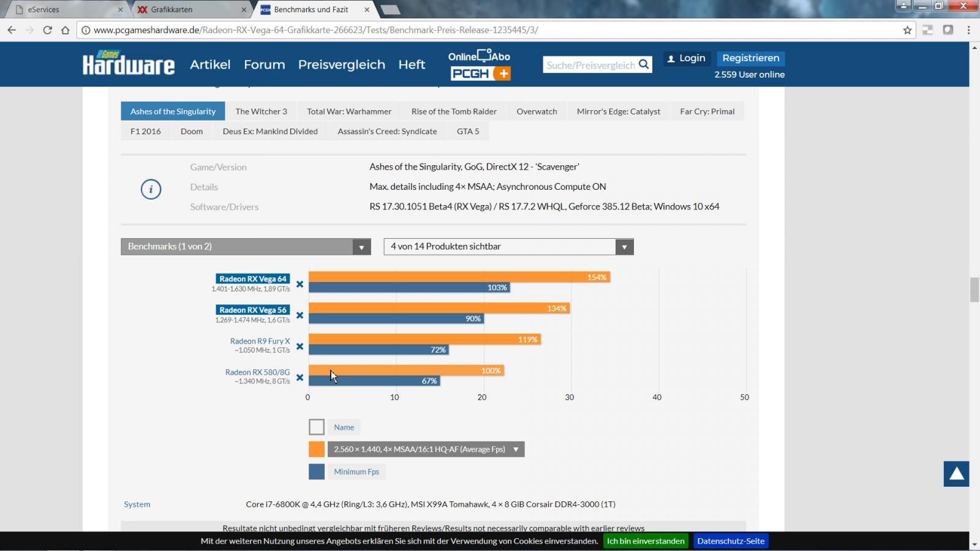Open the GTA 5 benchmark tab
980x551 pixels.
pos(468,131)
